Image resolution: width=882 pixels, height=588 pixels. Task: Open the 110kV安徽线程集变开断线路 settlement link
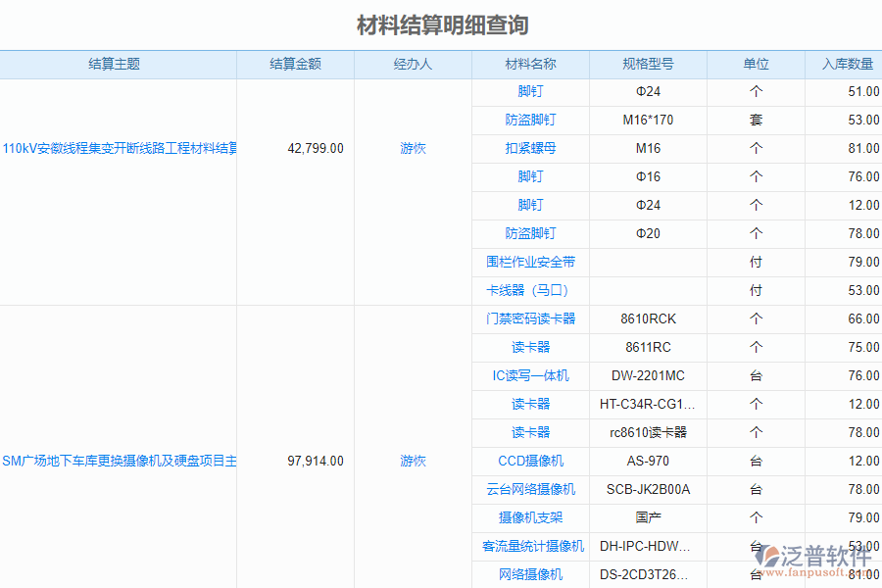(120, 149)
